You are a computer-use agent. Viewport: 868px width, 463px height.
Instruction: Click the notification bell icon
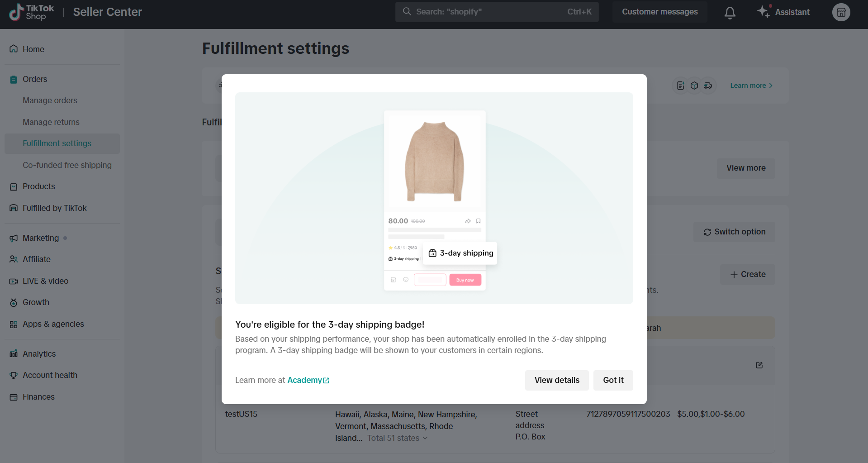tap(730, 12)
